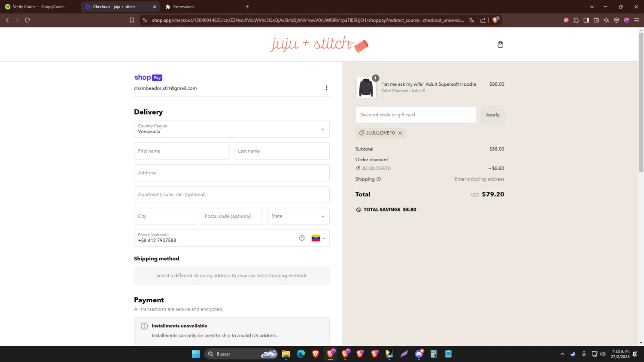Click the Apply discount button

pos(492,115)
